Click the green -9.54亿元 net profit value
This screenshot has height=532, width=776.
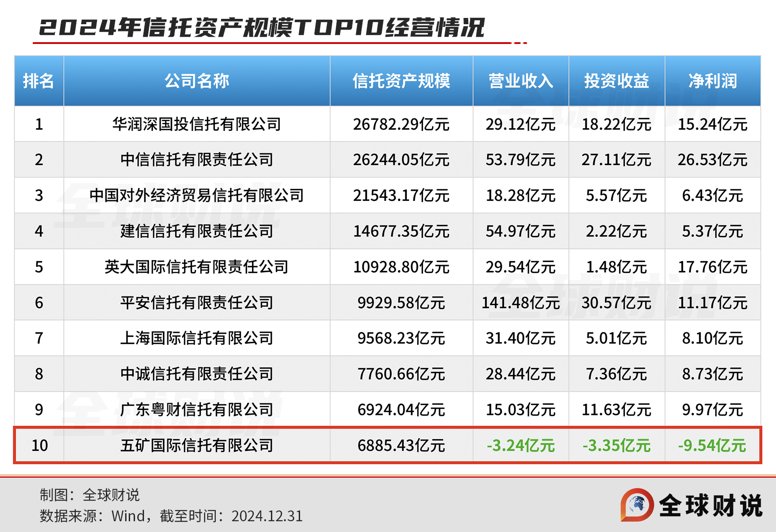pos(712,445)
